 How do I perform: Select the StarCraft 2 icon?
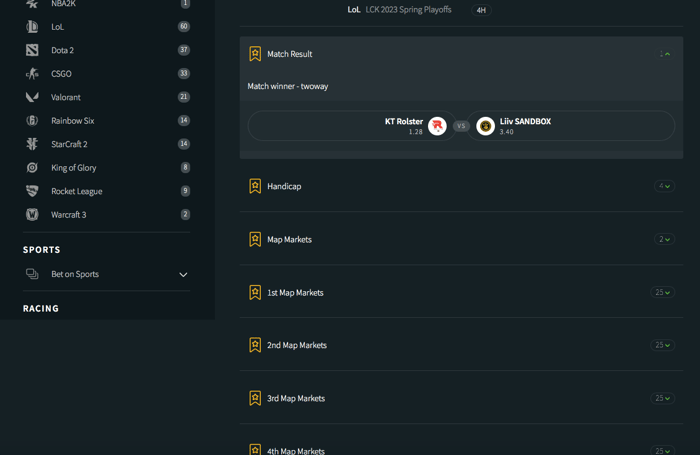(32, 144)
